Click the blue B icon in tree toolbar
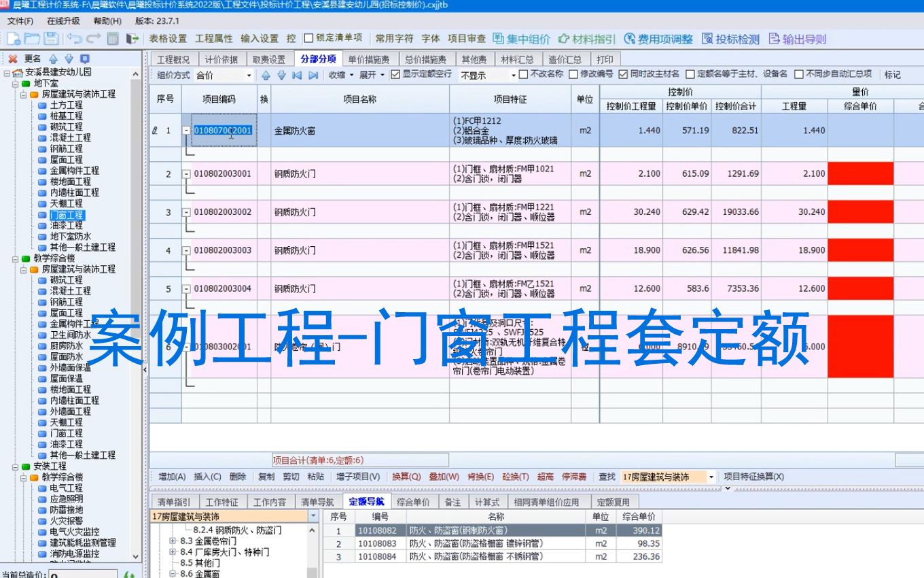Image resolution: width=924 pixels, height=578 pixels. (x=84, y=59)
